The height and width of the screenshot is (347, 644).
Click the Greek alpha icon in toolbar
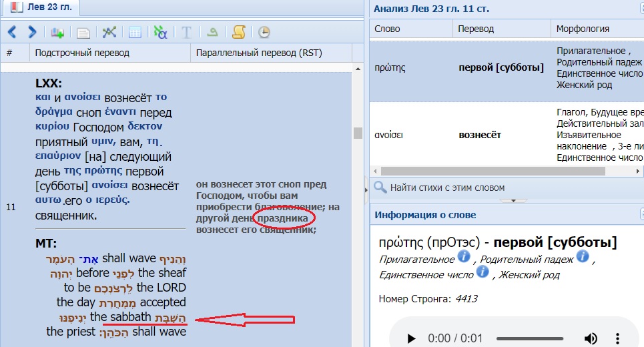coord(160,31)
